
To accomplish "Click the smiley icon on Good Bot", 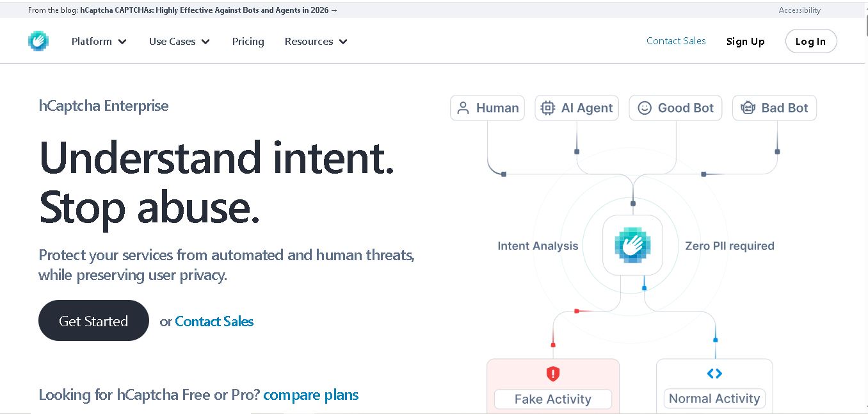I will coord(645,108).
